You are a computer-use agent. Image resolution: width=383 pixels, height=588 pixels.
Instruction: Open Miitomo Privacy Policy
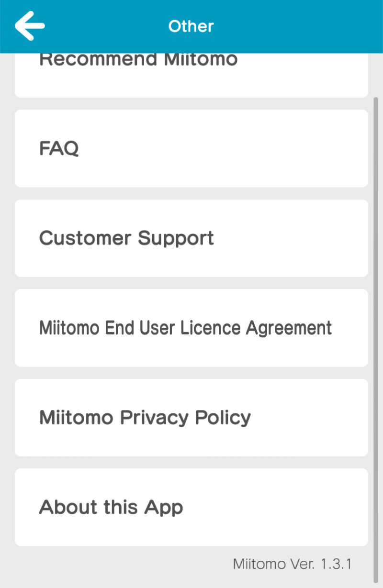(191, 418)
